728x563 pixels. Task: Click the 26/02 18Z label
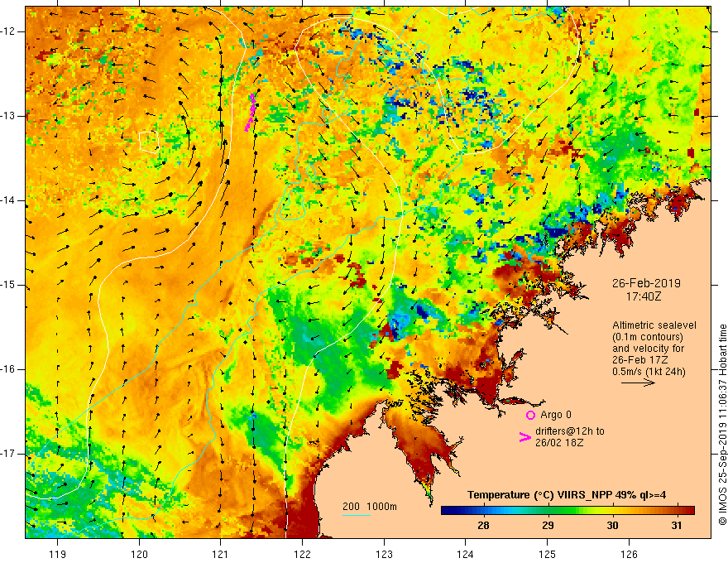point(559,443)
